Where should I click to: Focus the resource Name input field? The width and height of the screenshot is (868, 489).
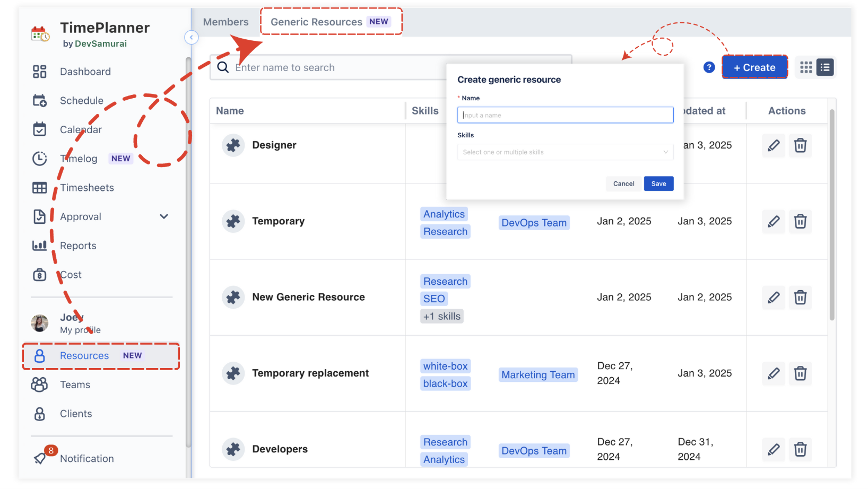pos(565,115)
